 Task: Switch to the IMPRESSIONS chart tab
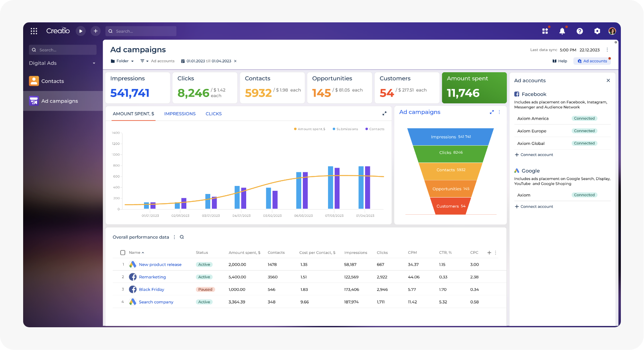pos(180,114)
